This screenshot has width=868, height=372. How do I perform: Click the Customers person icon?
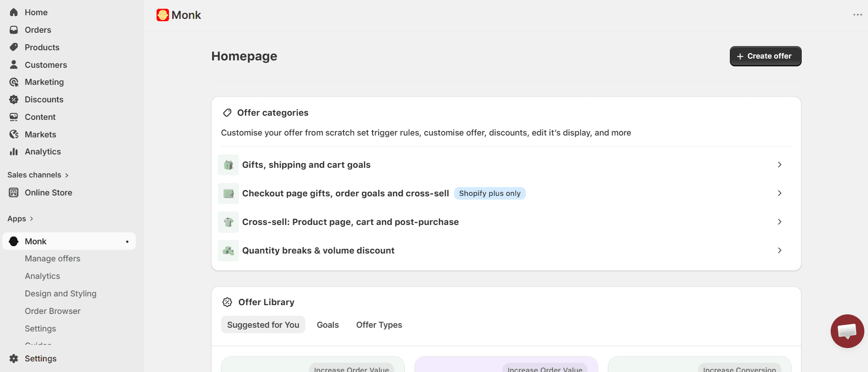click(x=14, y=65)
